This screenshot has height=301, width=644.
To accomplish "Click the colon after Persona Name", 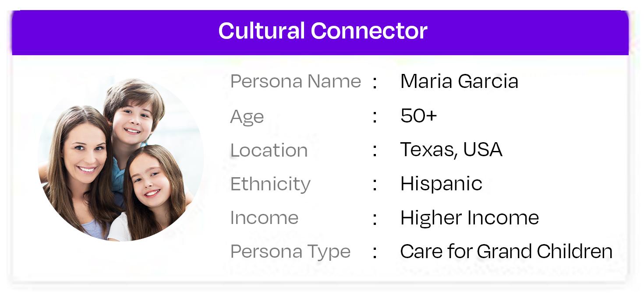I will pos(375,83).
